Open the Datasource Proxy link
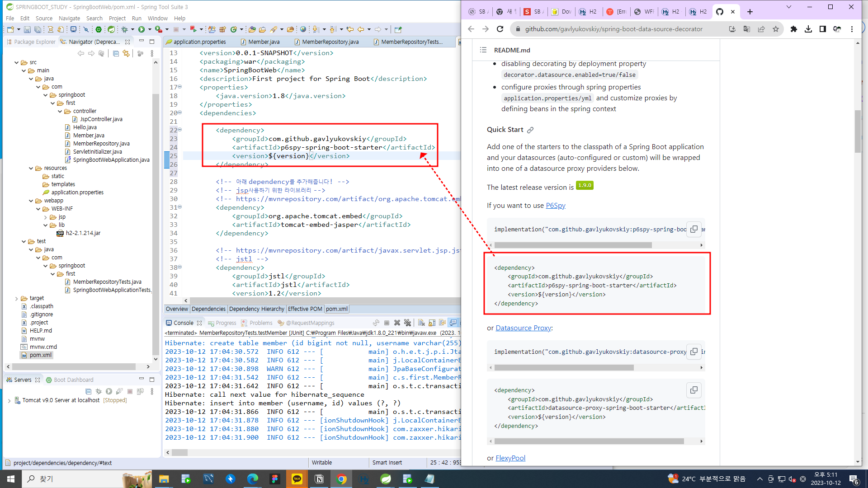The image size is (868, 488). (523, 328)
